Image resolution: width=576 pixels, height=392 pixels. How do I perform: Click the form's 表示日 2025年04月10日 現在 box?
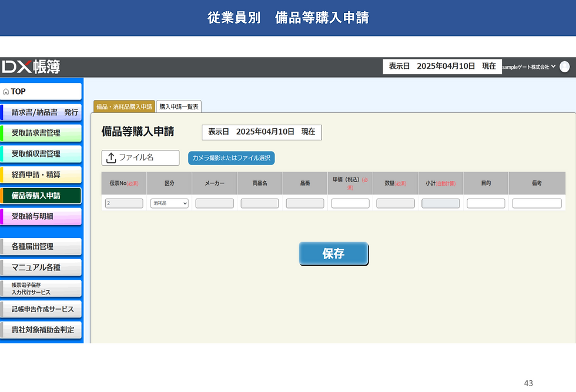262,132
